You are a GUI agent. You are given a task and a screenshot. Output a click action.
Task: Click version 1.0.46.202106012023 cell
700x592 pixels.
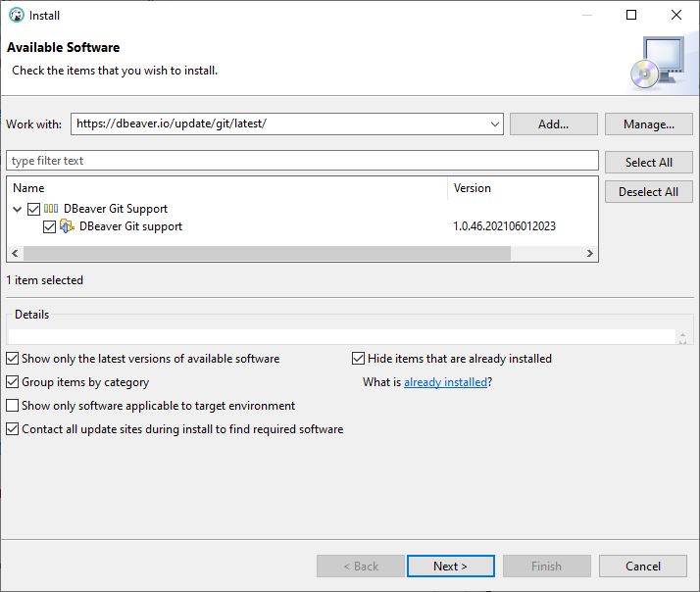click(505, 226)
